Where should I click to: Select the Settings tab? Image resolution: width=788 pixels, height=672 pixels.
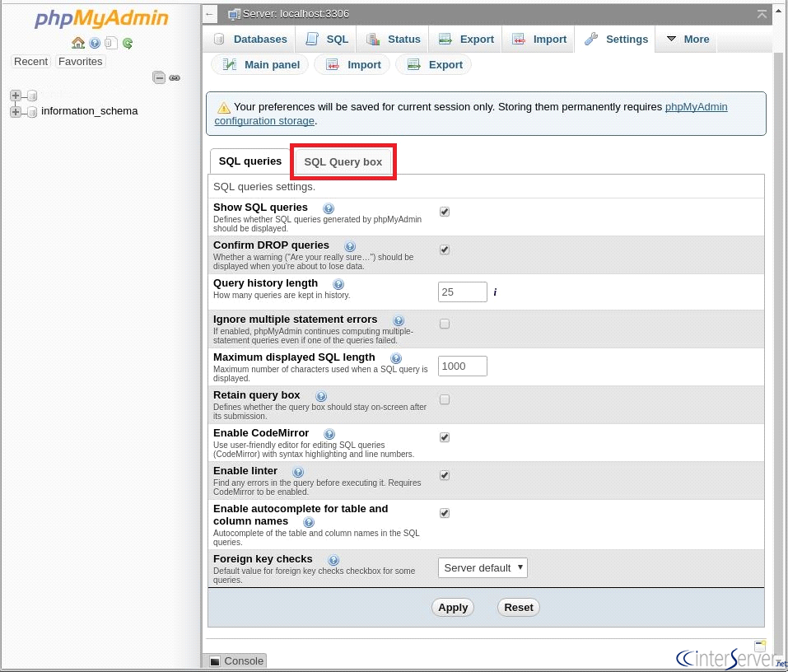point(616,40)
